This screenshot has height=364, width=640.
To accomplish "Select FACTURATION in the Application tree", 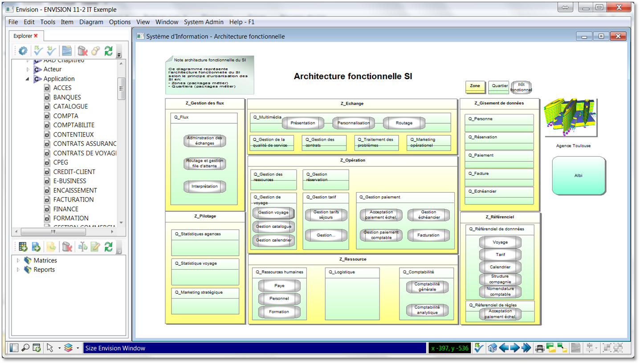I will [x=73, y=199].
